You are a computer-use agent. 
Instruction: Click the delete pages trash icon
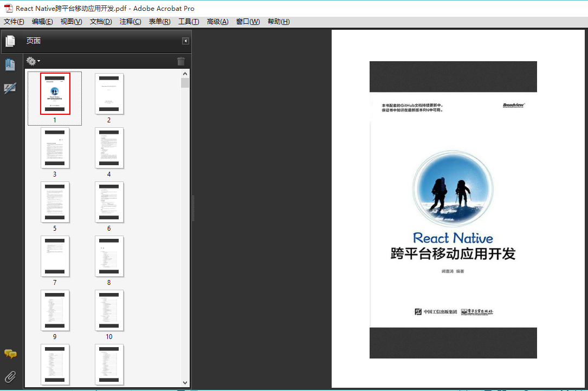(x=181, y=61)
